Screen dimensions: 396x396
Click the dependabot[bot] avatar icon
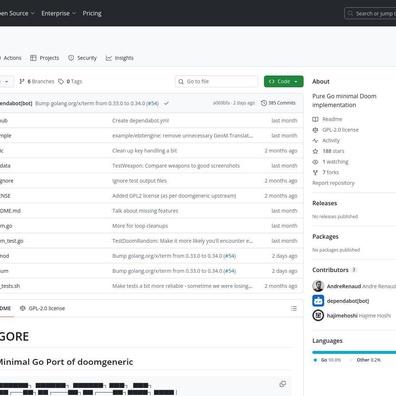318,301
